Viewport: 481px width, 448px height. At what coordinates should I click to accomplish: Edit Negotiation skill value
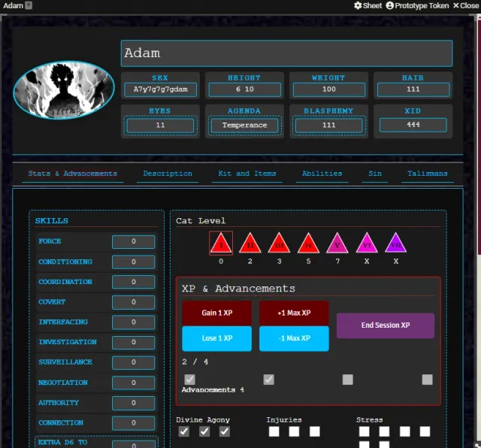pyautogui.click(x=134, y=383)
